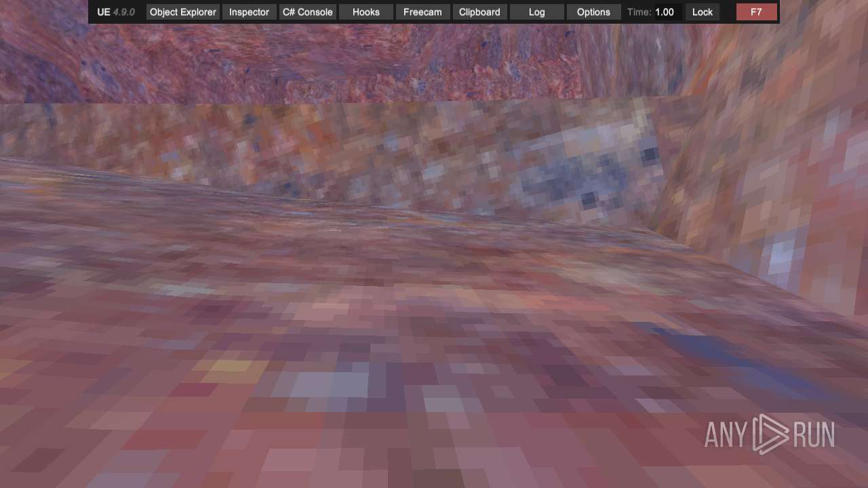Screen dimensions: 868x488
Task: Open the Options panel
Action: (593, 12)
